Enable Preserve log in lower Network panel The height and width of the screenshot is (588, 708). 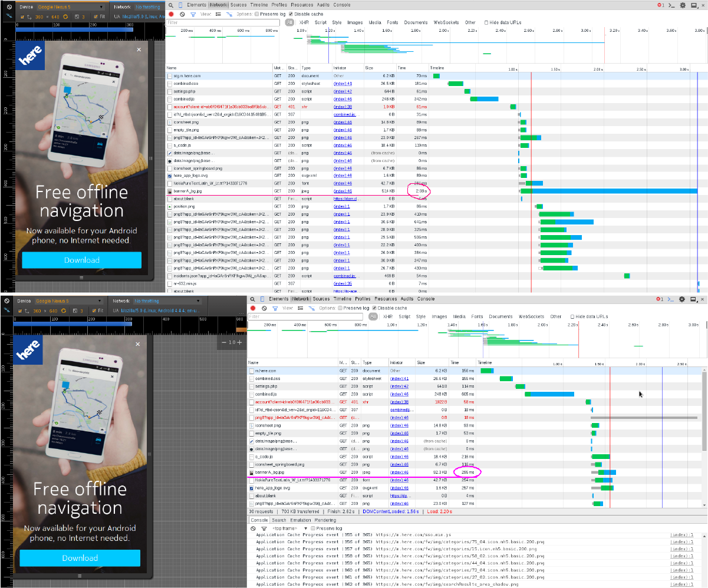[x=339, y=308]
